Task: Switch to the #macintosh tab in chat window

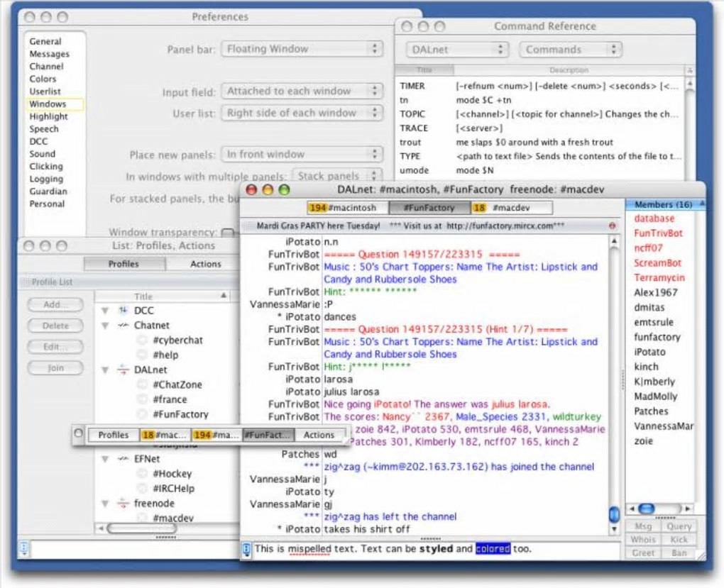Action: point(348,208)
